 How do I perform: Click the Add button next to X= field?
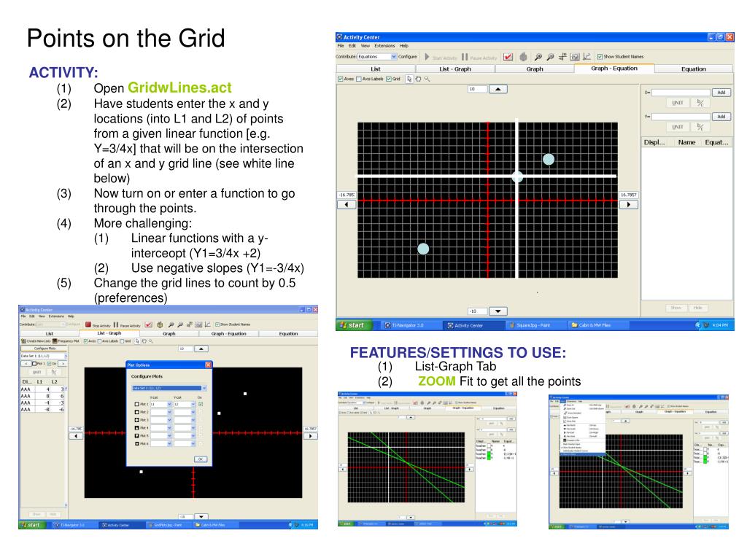click(x=721, y=93)
